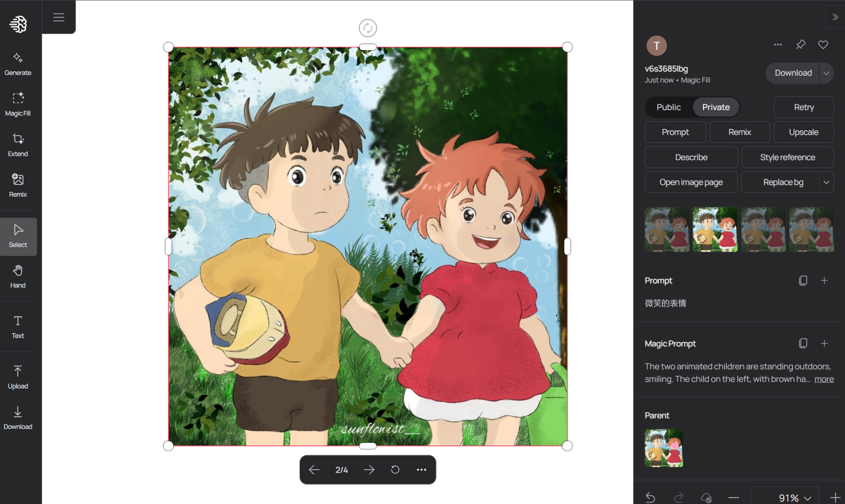Open more options in the image toolbar
This screenshot has height=504, width=845.
[421, 470]
